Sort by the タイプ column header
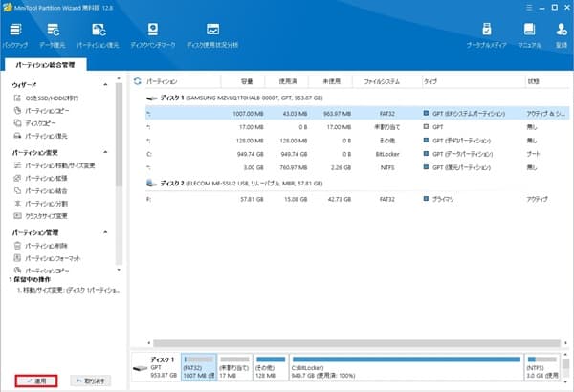Image resolution: width=574 pixels, height=392 pixels. (x=430, y=81)
